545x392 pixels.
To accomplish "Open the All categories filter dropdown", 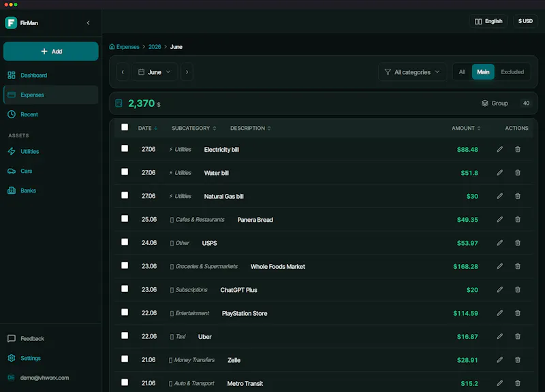I will point(412,72).
